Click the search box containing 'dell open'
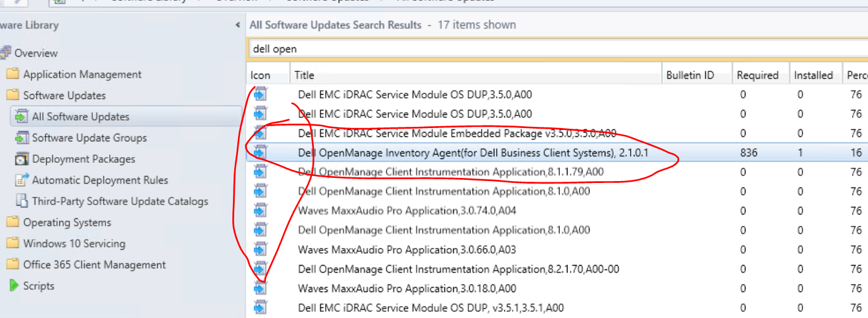The height and width of the screenshot is (318, 868). 557,49
